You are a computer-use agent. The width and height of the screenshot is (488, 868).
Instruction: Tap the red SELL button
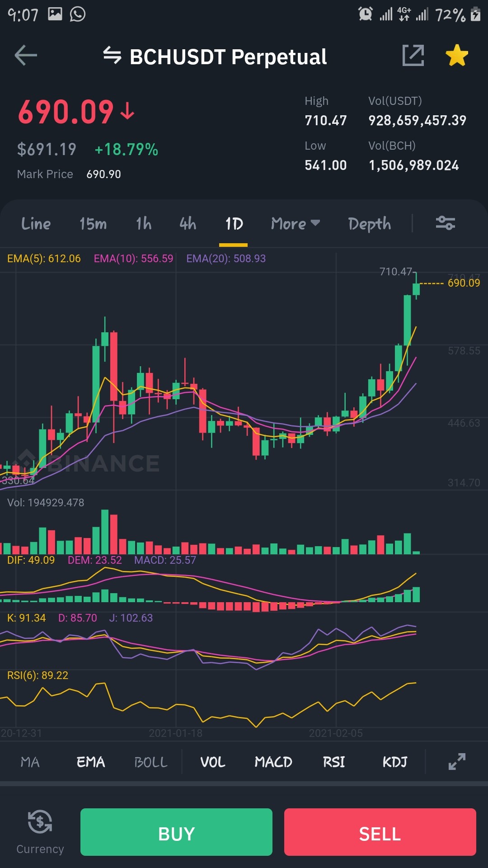(x=380, y=832)
